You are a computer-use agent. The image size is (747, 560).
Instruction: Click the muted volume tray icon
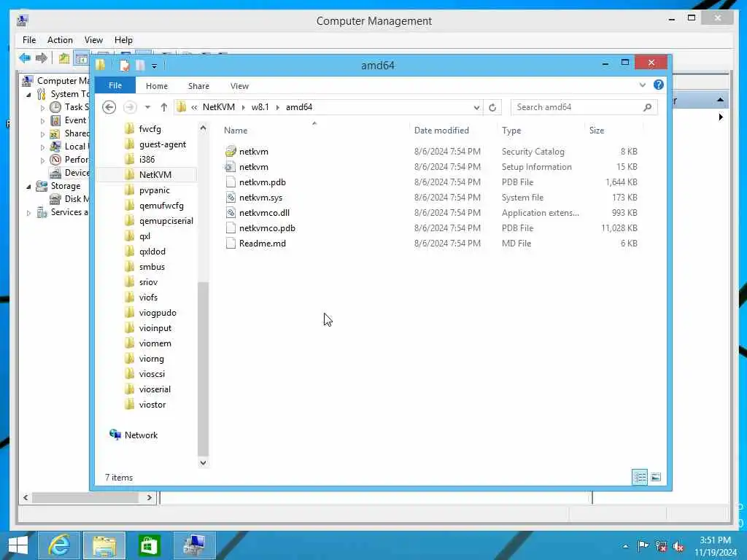click(x=678, y=546)
